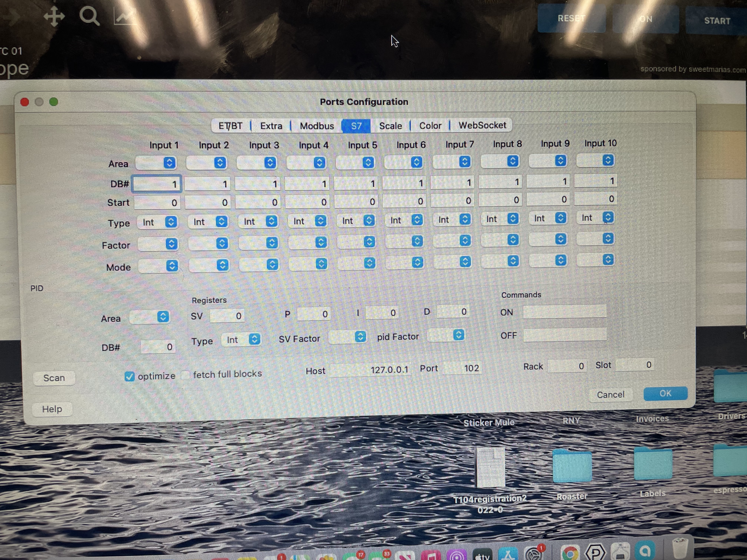Open Input 3 Type dropdown

258,221
